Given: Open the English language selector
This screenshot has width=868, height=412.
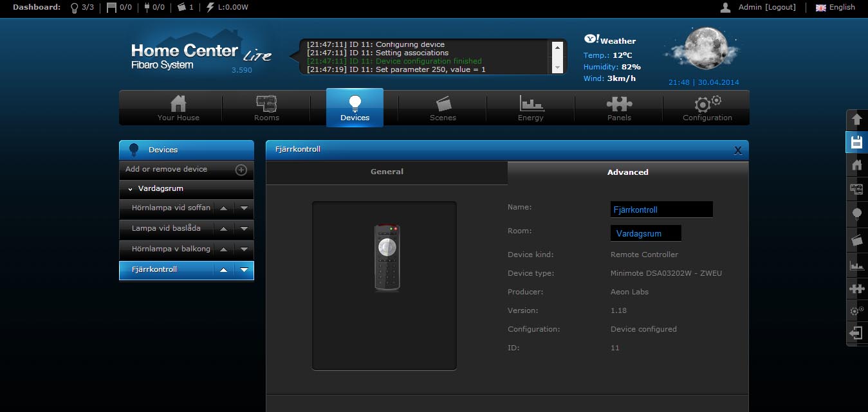Looking at the screenshot, I should (835, 8).
